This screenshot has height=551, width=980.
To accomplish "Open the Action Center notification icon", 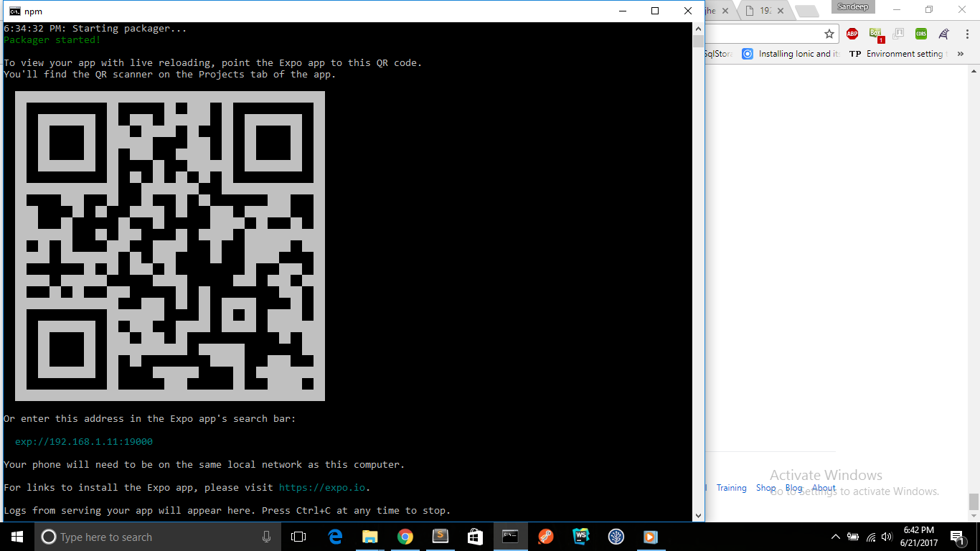I will [x=958, y=537].
